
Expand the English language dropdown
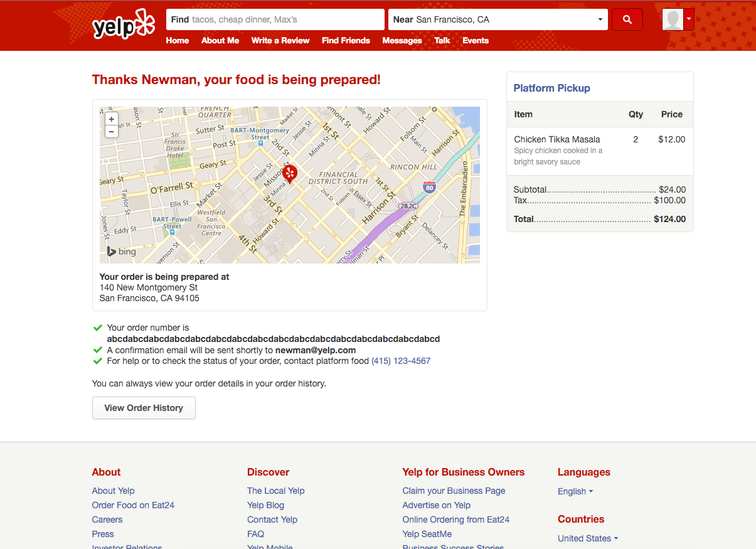pyautogui.click(x=575, y=491)
